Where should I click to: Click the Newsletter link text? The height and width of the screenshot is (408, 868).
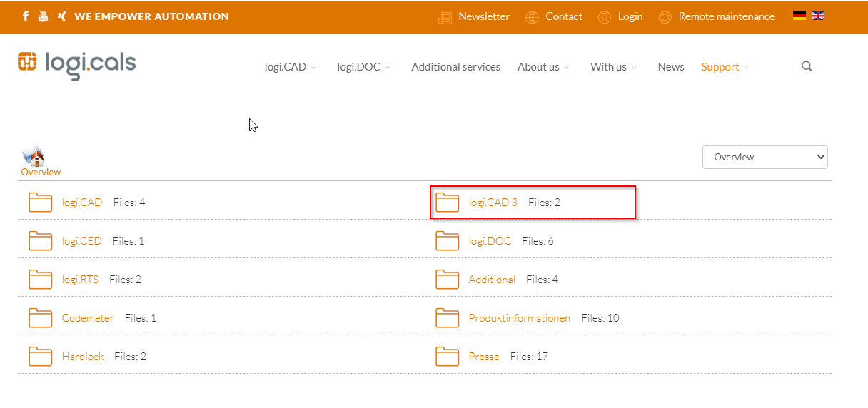pos(484,16)
